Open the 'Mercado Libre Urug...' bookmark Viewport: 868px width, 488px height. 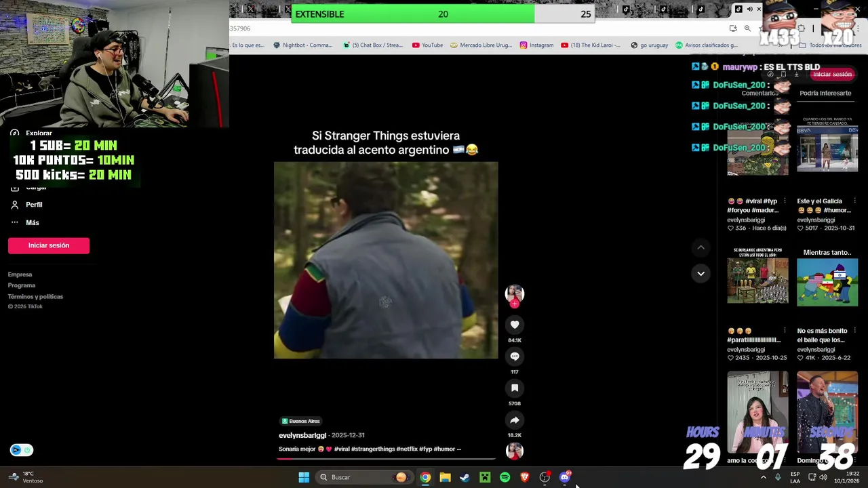[x=481, y=45]
